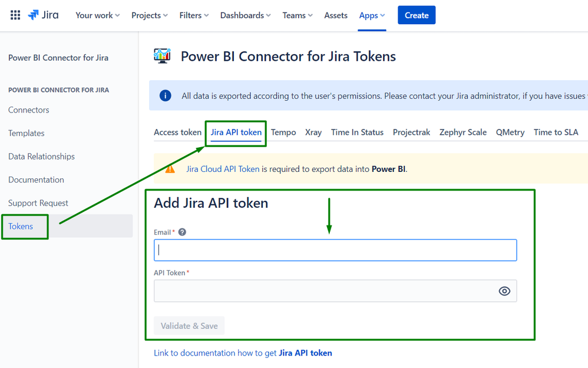Focus the API Token input field
This screenshot has width=588, height=368.
[x=335, y=291]
